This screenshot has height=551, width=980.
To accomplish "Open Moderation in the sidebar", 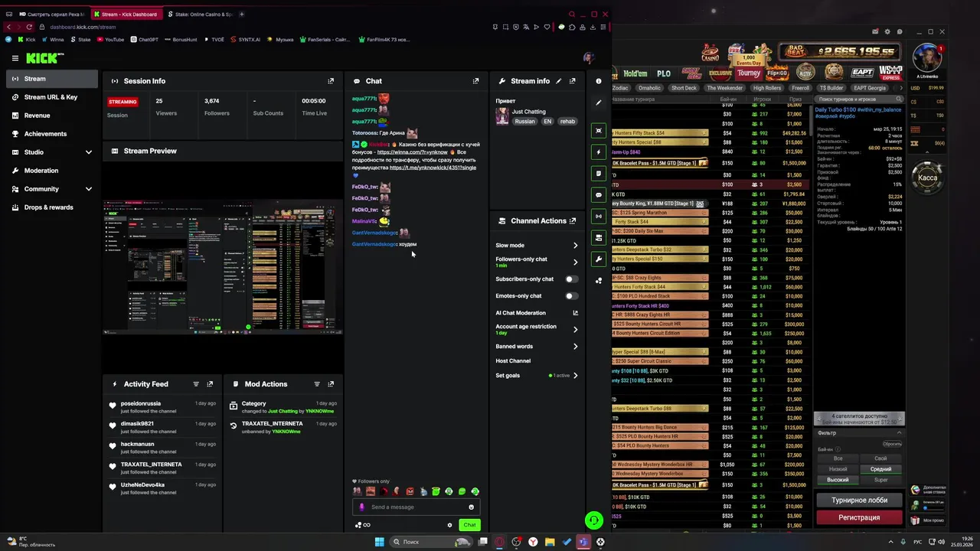I will 52,171.
